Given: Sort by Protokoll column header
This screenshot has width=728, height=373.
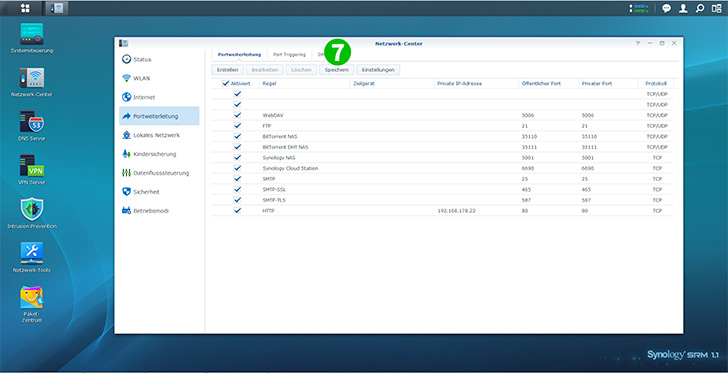Looking at the screenshot, I should tap(656, 84).
